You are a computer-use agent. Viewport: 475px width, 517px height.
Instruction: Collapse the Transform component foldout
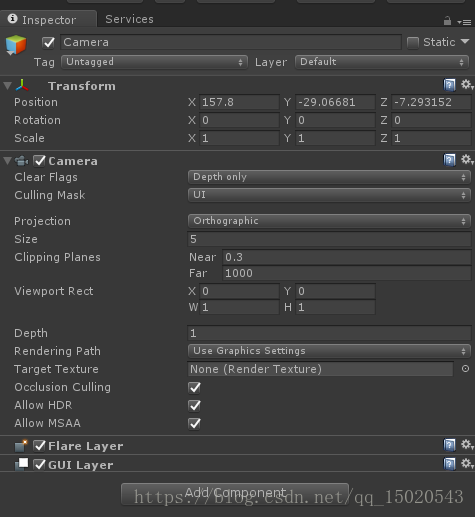[x=8, y=86]
